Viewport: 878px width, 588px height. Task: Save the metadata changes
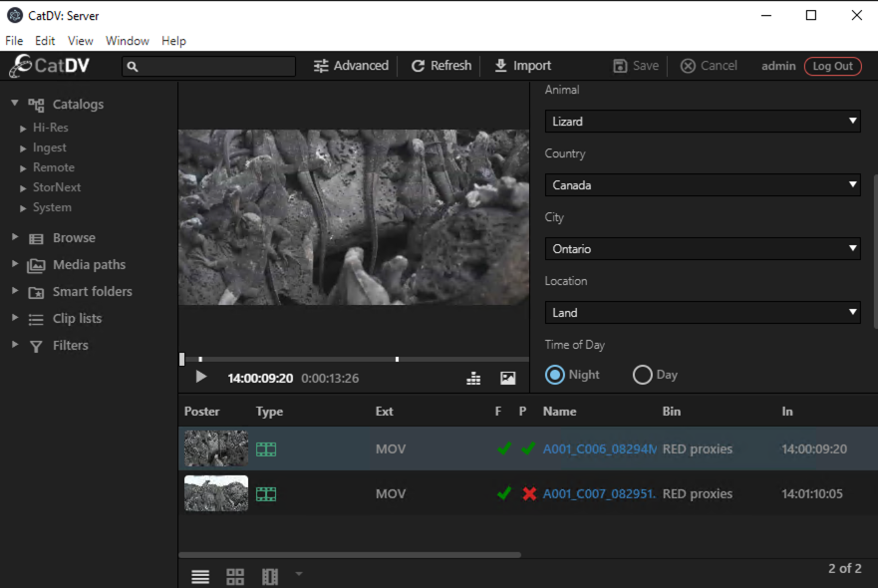pos(636,66)
